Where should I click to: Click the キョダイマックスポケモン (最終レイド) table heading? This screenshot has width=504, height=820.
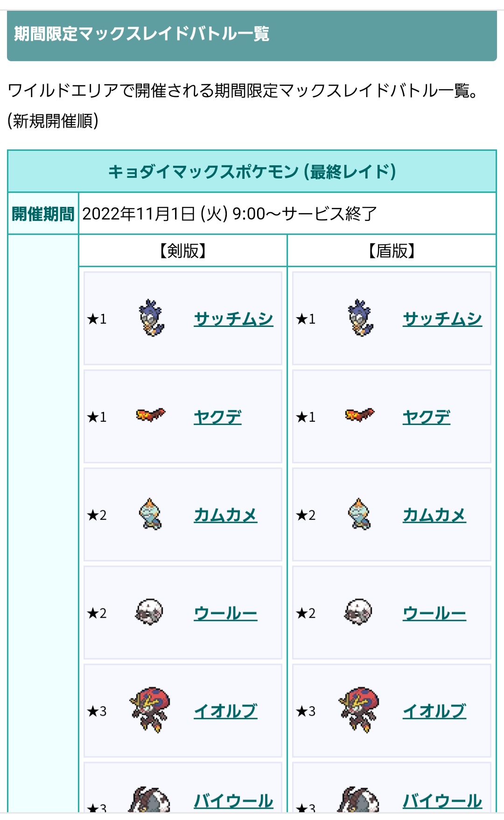252,172
